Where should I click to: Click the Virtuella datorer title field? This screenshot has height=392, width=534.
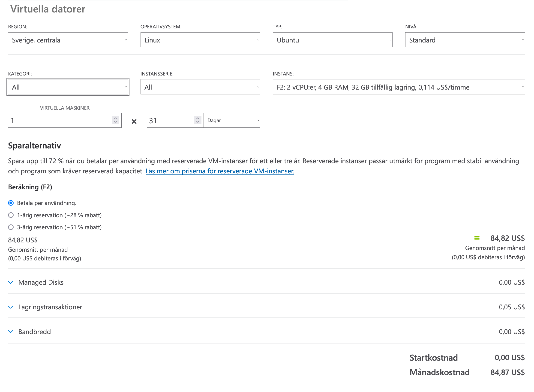tap(178, 9)
